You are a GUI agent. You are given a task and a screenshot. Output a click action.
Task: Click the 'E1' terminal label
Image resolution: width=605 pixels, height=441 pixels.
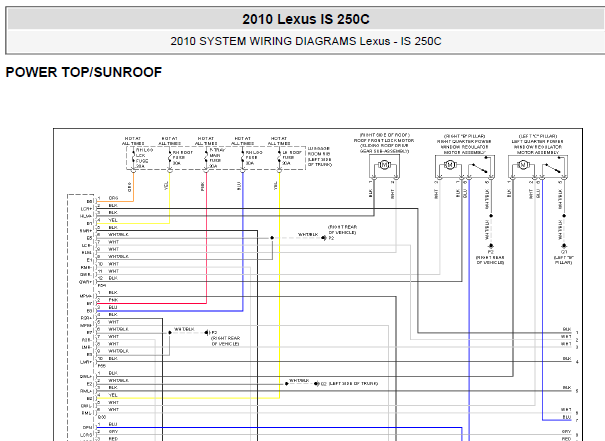click(90, 260)
